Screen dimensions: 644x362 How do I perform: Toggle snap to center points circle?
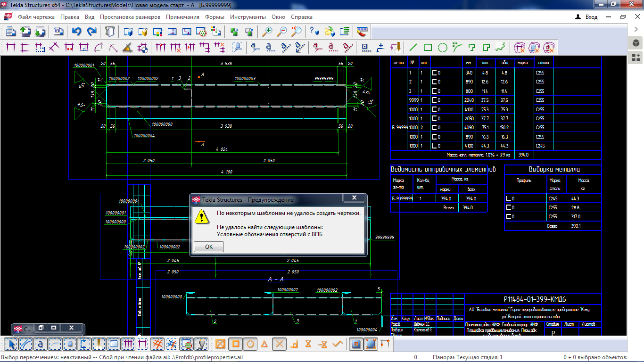(250, 344)
